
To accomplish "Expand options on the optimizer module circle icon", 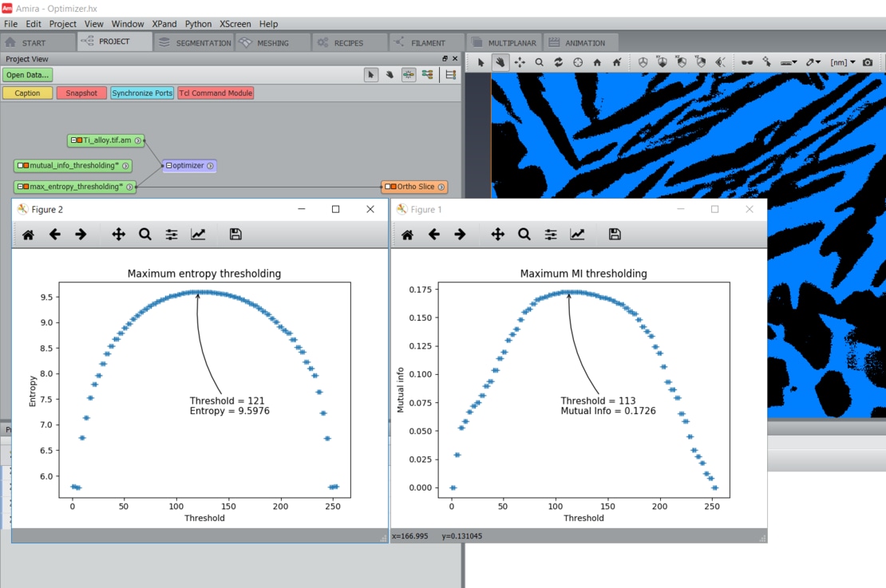I will click(209, 166).
